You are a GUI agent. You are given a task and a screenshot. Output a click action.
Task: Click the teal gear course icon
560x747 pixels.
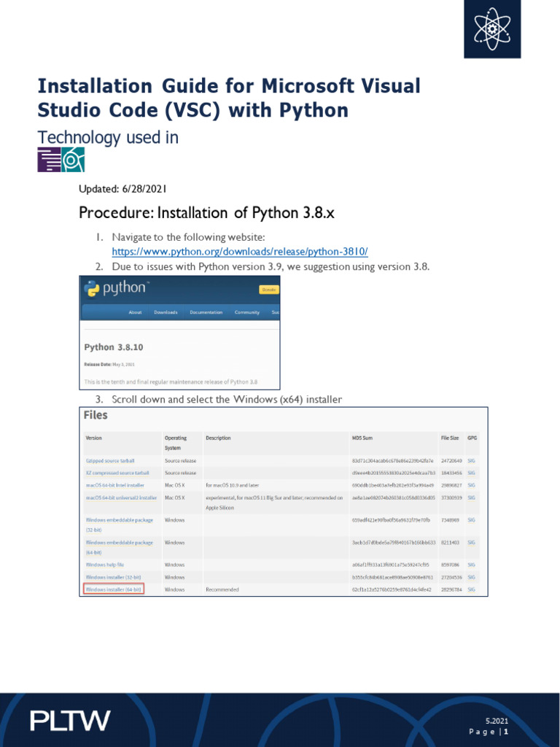point(73,159)
